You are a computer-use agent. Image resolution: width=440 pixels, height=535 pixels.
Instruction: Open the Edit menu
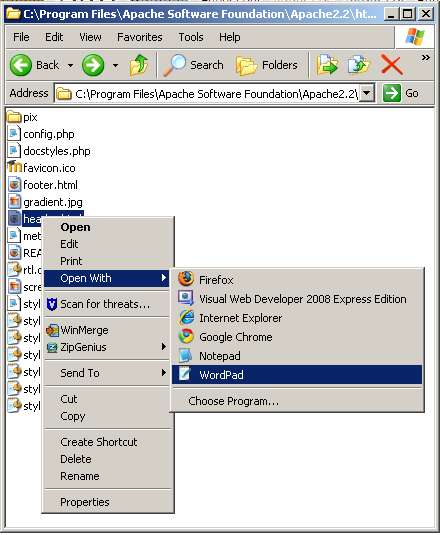coord(54,37)
